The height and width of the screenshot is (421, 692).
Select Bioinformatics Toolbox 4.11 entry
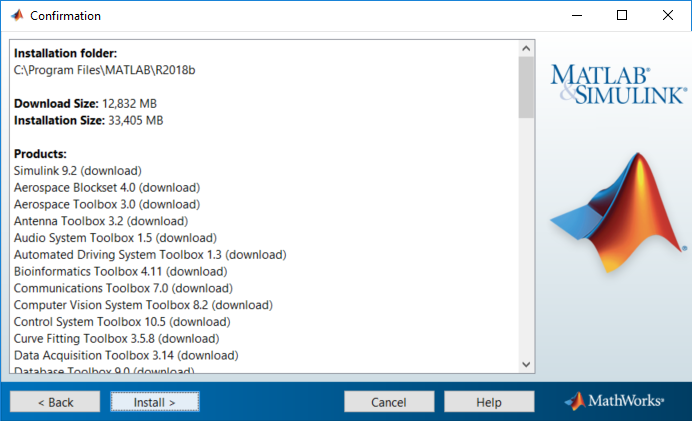pos(120,271)
